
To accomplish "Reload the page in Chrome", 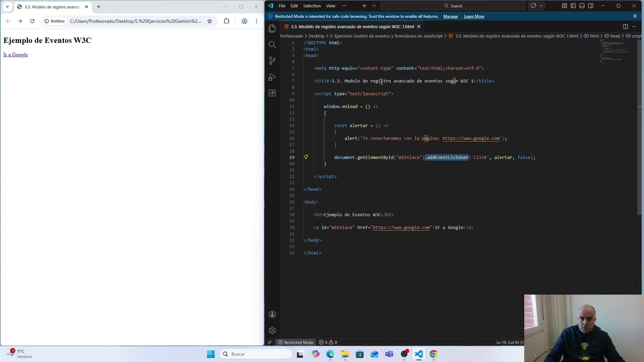I will point(32,21).
